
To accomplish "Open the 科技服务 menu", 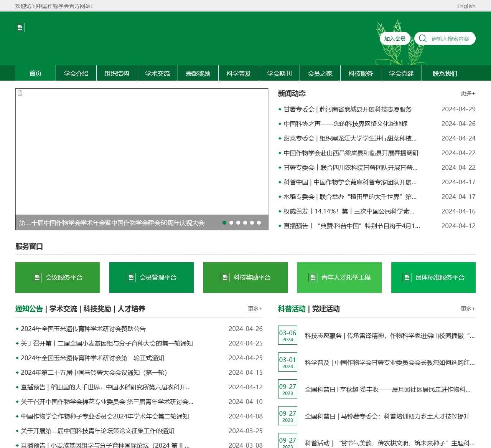I will pyautogui.click(x=361, y=73).
